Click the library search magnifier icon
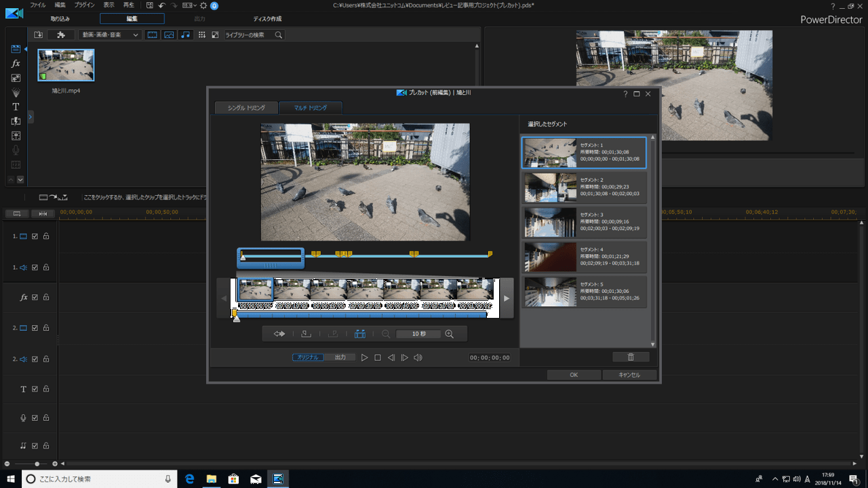The height and width of the screenshot is (488, 868). 278,35
